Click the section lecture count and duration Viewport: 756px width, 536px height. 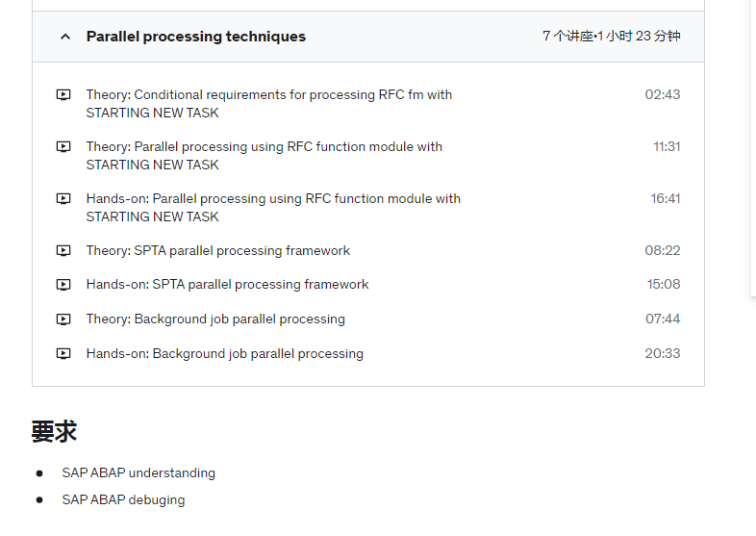612,37
